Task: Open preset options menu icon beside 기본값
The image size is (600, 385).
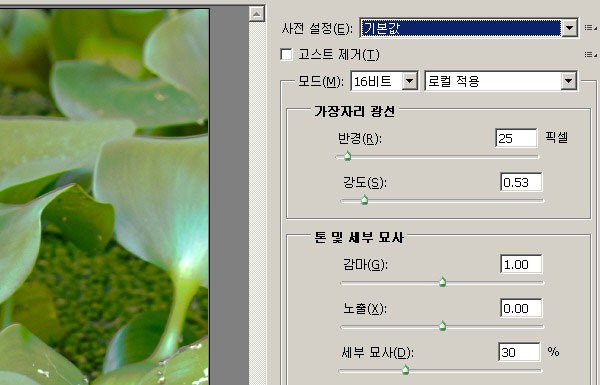Action: coord(590,28)
